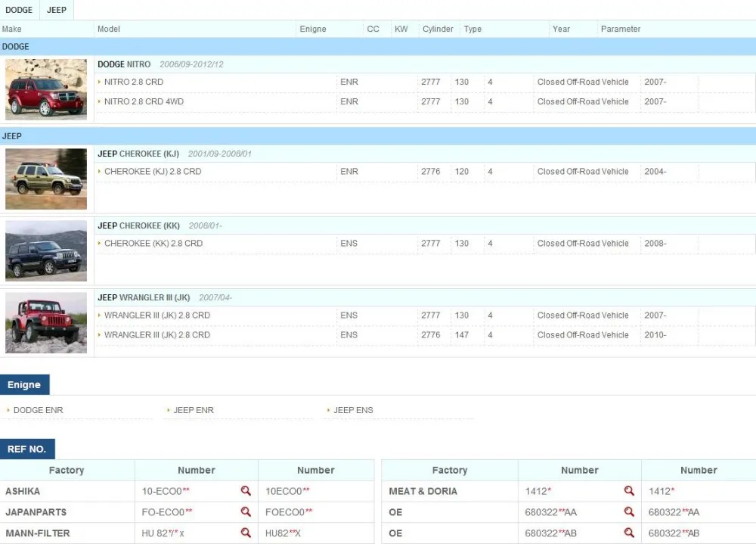Select the JEEP make section bar
The height and width of the screenshot is (544, 756).
click(x=378, y=136)
